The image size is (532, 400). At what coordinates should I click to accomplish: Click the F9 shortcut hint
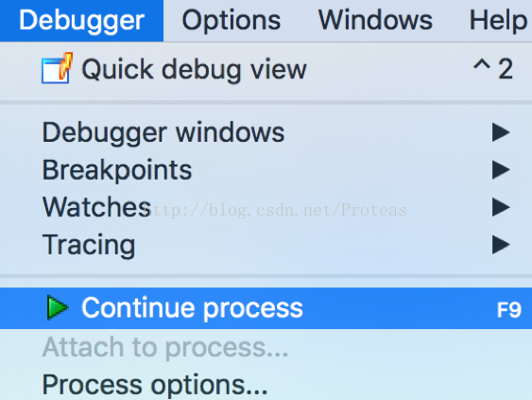(509, 309)
